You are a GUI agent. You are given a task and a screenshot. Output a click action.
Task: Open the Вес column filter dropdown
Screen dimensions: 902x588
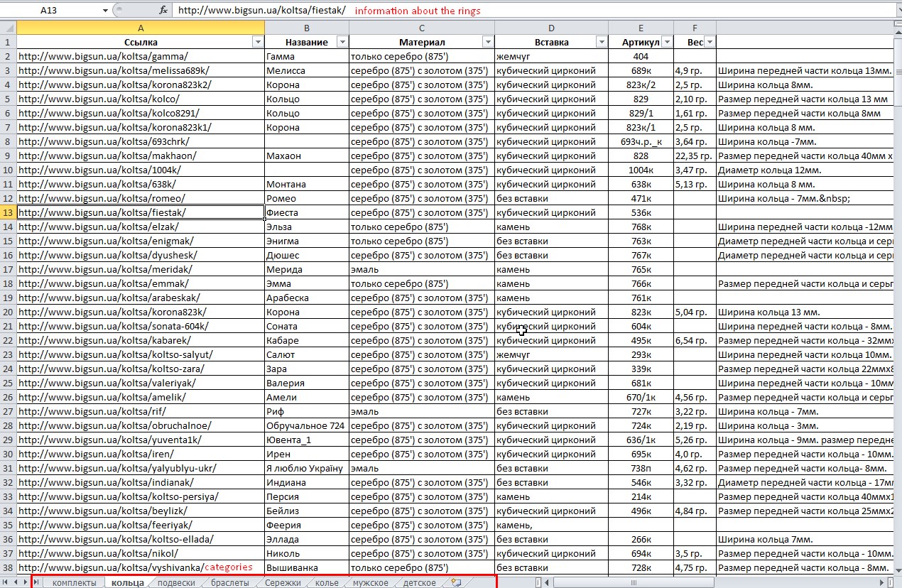tap(709, 42)
